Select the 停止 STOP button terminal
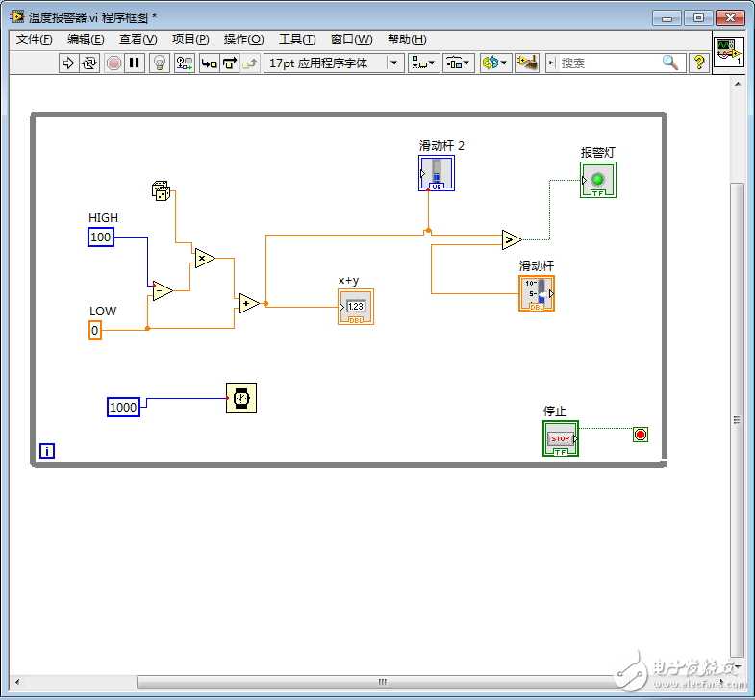The width and height of the screenshot is (755, 700). tap(561, 438)
